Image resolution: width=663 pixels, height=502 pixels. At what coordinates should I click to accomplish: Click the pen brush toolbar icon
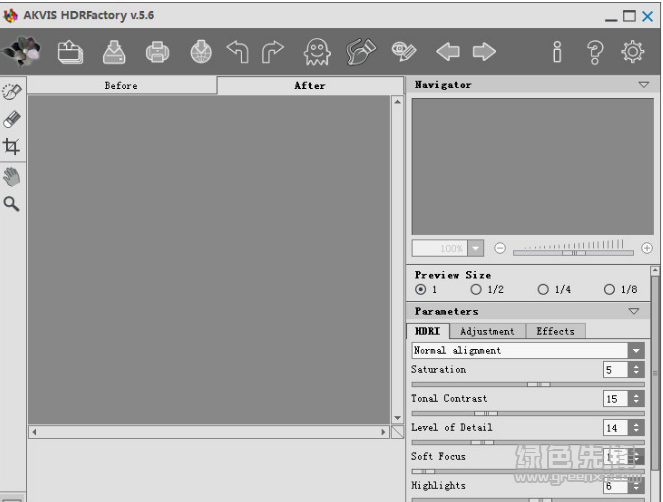361,52
